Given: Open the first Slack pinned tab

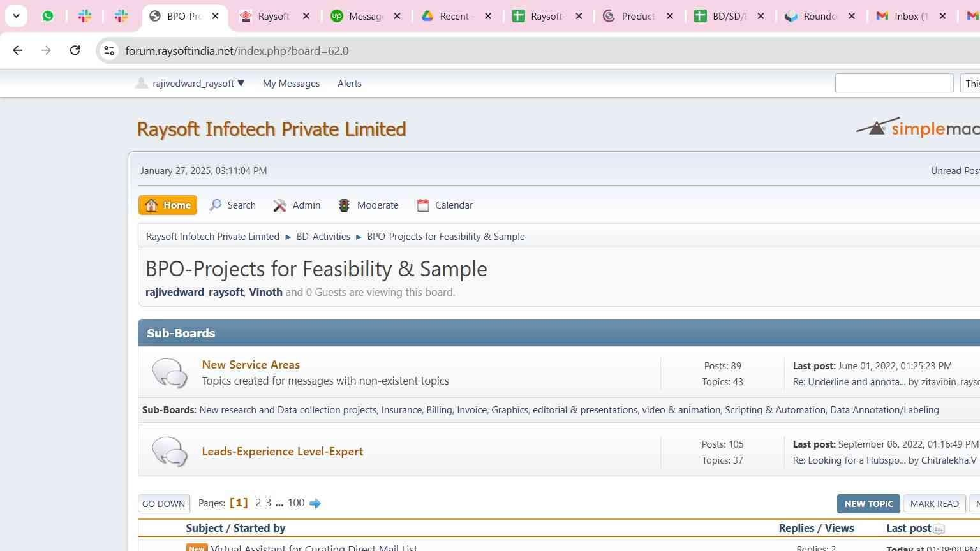Looking at the screenshot, I should (x=85, y=16).
